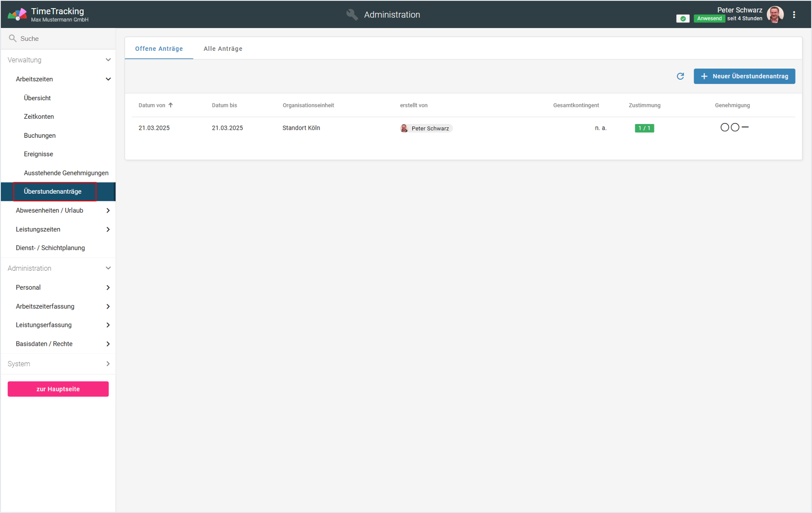Sort by Datum von arrow icon
This screenshot has height=513, width=812.
(x=171, y=105)
